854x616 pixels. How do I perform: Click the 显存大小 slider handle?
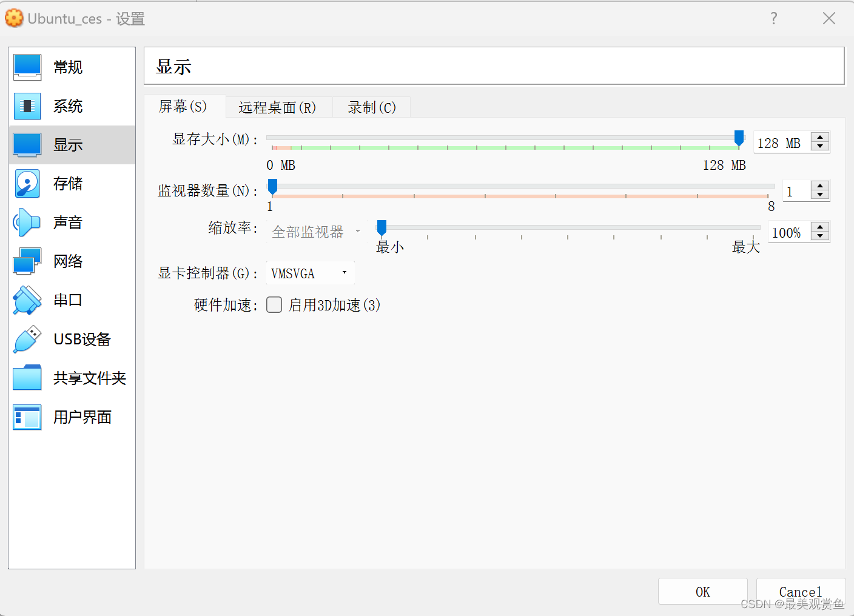[x=739, y=138]
